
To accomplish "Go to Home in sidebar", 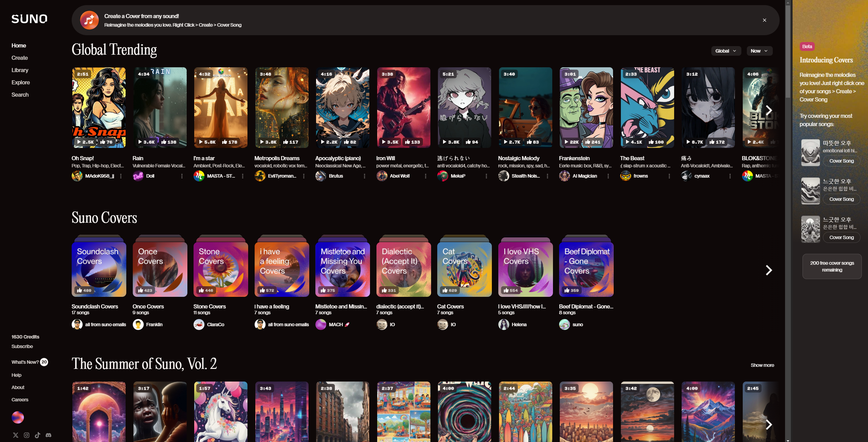I will point(19,45).
